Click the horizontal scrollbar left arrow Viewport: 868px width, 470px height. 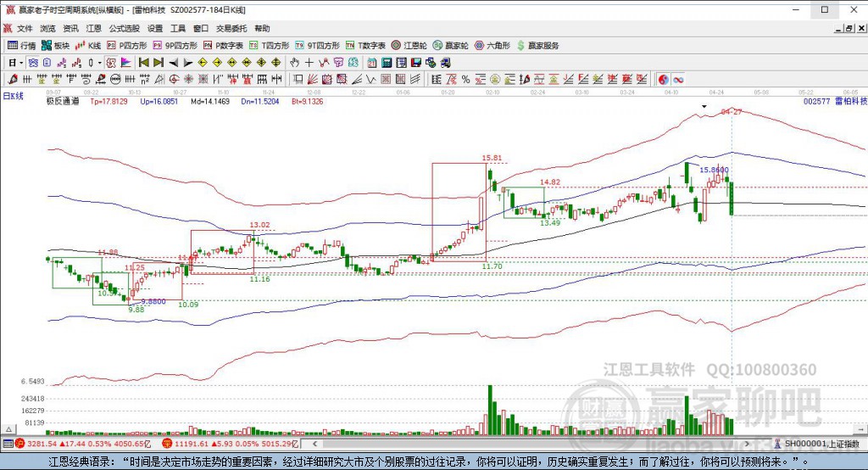315,444
